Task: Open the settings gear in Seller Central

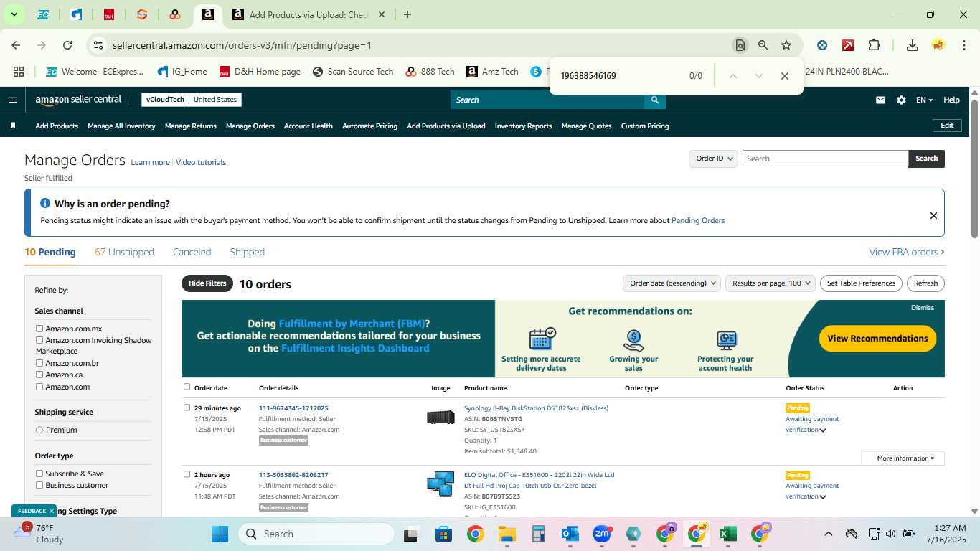Action: pos(901,100)
